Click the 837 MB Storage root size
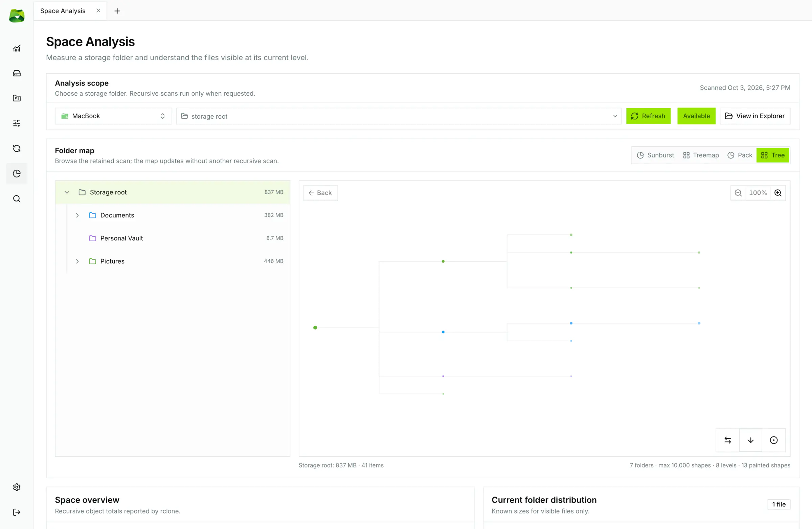Image resolution: width=812 pixels, height=529 pixels. [274, 192]
